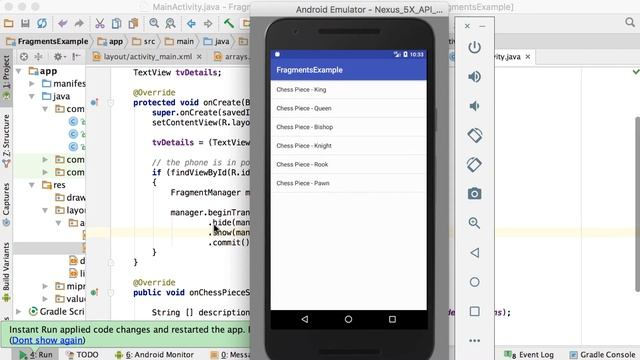Screen dimensions: 640x360
Task: Expand Gradle Scripts node
Action: 18,311
